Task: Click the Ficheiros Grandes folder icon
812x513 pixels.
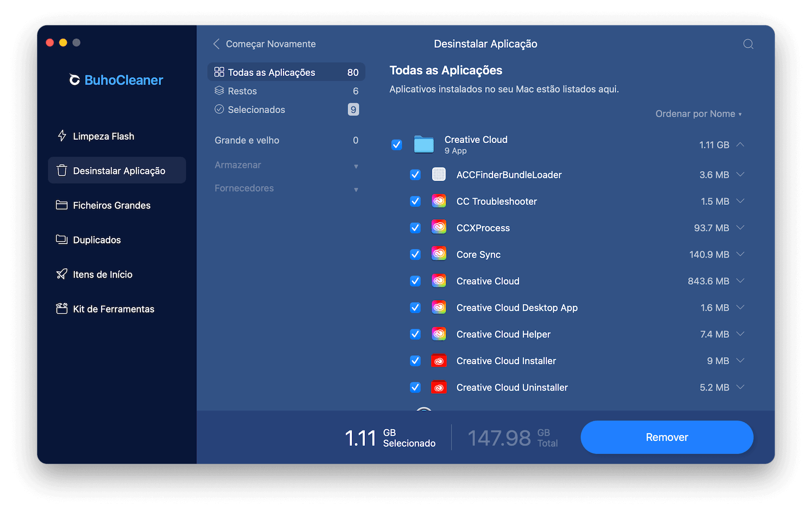Action: (x=62, y=205)
